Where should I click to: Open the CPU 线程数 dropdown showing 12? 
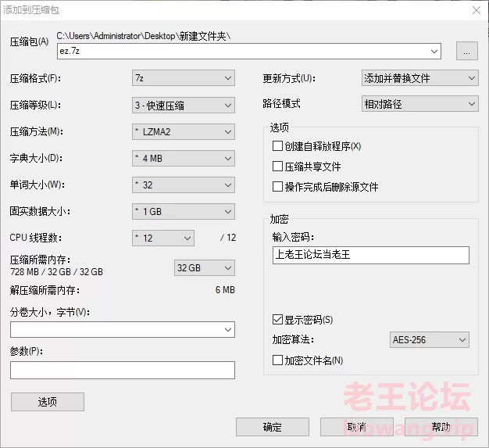click(163, 238)
